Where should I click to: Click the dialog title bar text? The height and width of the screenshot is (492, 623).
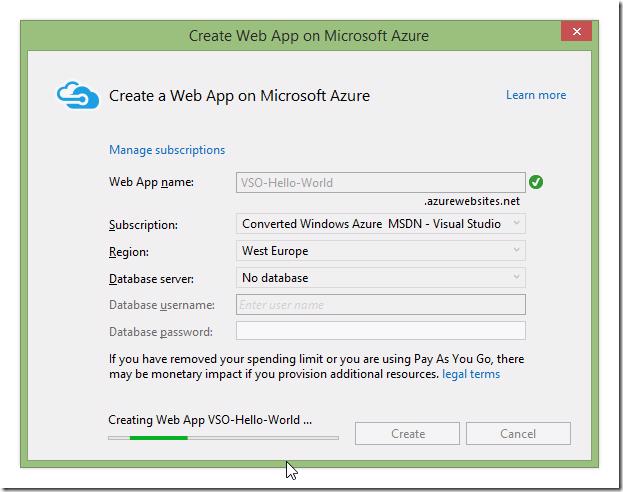point(309,36)
